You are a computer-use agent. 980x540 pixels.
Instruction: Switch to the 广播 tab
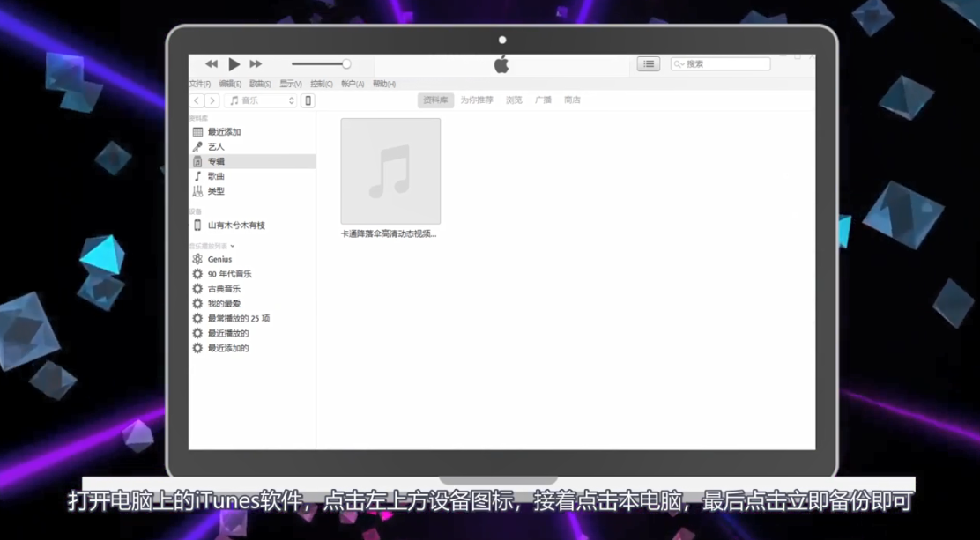click(543, 100)
